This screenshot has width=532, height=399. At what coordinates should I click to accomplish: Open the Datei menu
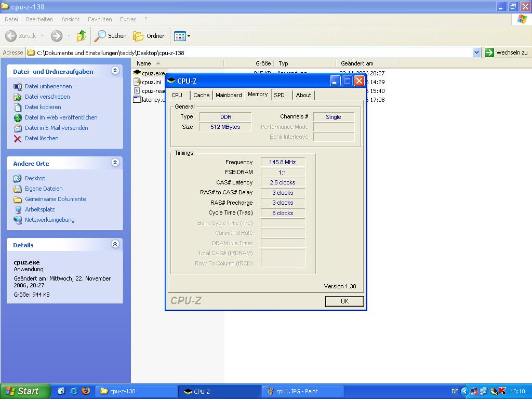tap(11, 19)
